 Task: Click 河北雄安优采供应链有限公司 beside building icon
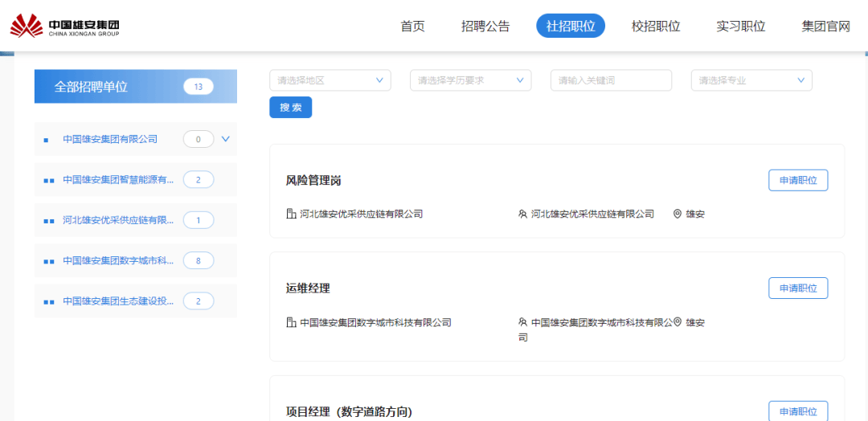(x=362, y=214)
